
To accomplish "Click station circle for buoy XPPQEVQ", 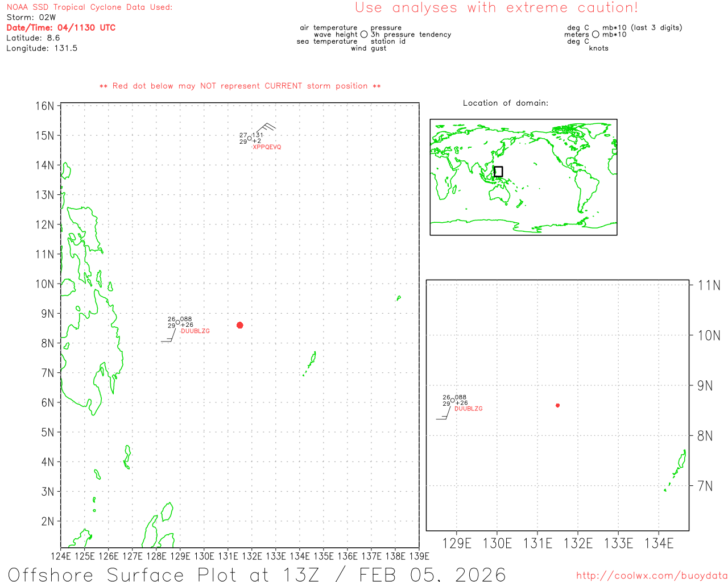I will click(x=250, y=138).
